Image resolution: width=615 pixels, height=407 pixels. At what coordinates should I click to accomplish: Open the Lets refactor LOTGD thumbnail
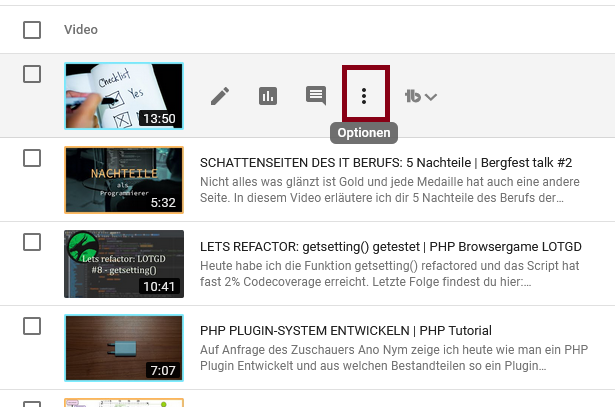coord(123,264)
